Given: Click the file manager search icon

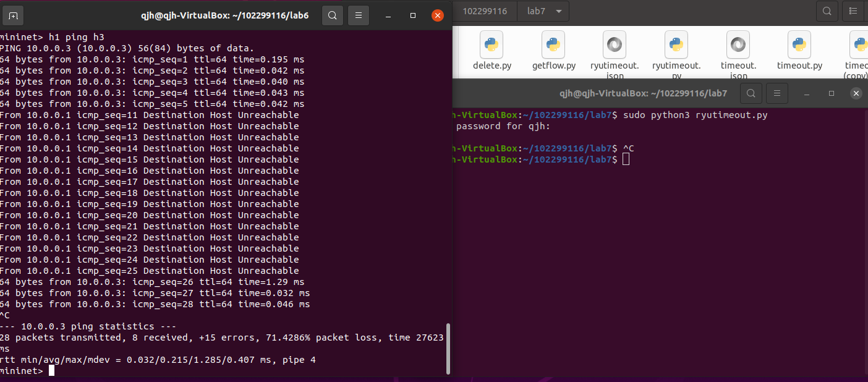Looking at the screenshot, I should click(827, 11).
